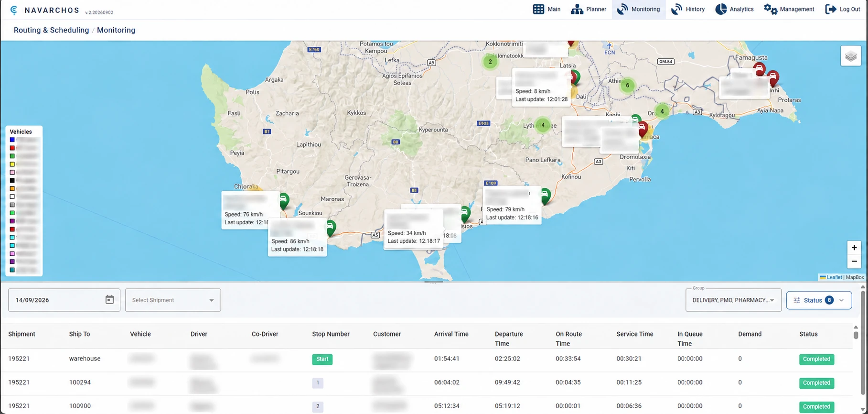Select the Monitoring tab
The height and width of the screenshot is (414, 868).
[x=638, y=9]
